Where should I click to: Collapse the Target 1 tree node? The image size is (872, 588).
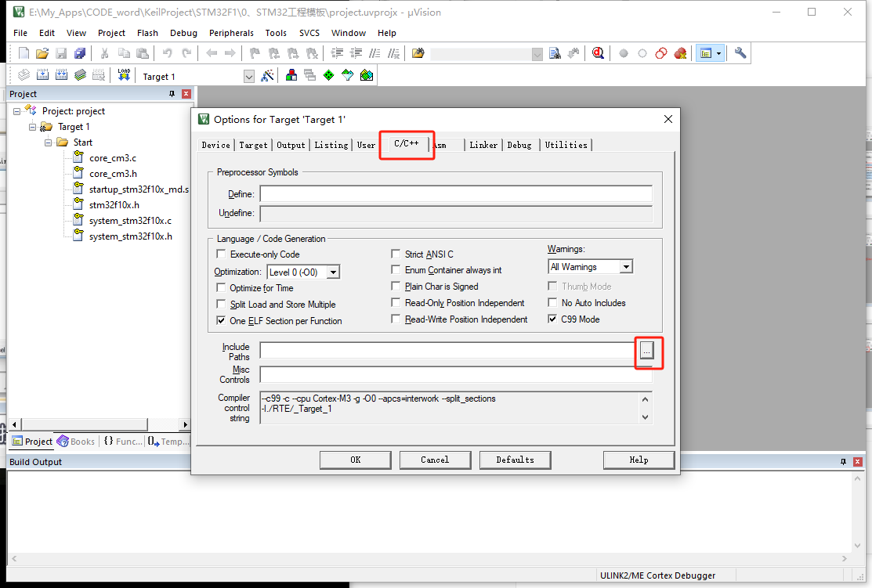coord(33,127)
